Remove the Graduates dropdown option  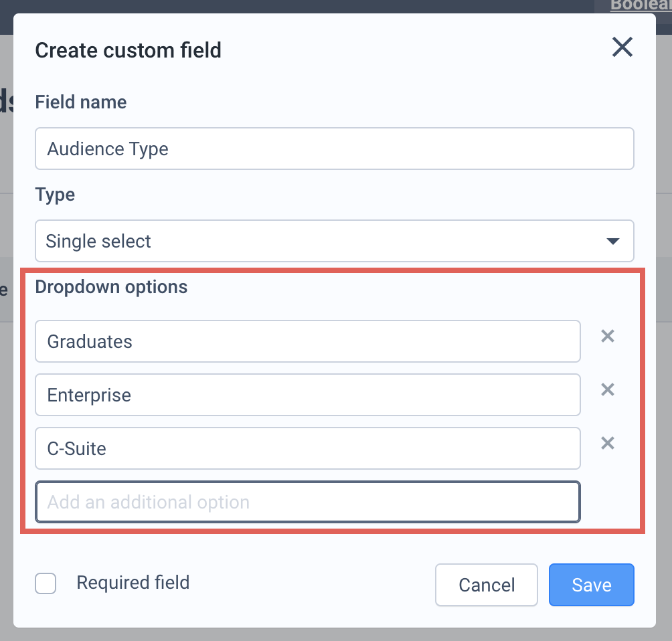click(608, 336)
